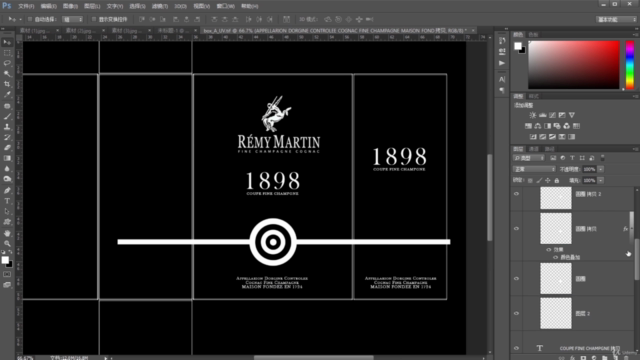Viewport: 640px width, 360px height.
Task: Select the Horizontal Type tool
Action: (x=7, y=201)
